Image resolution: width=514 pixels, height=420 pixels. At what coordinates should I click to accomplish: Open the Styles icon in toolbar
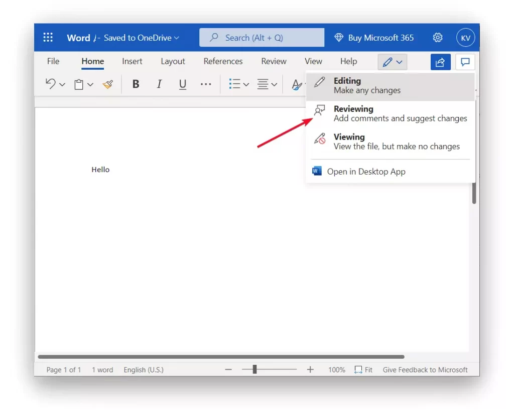pos(297,84)
